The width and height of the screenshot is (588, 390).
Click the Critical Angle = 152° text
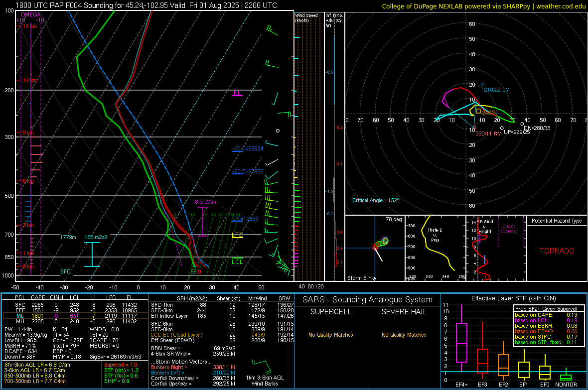point(376,200)
